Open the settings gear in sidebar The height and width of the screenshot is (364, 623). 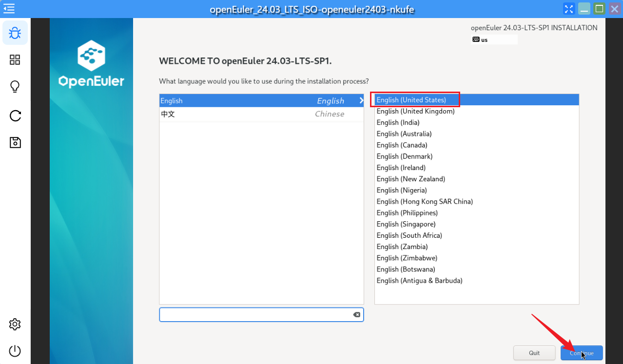tap(15, 324)
